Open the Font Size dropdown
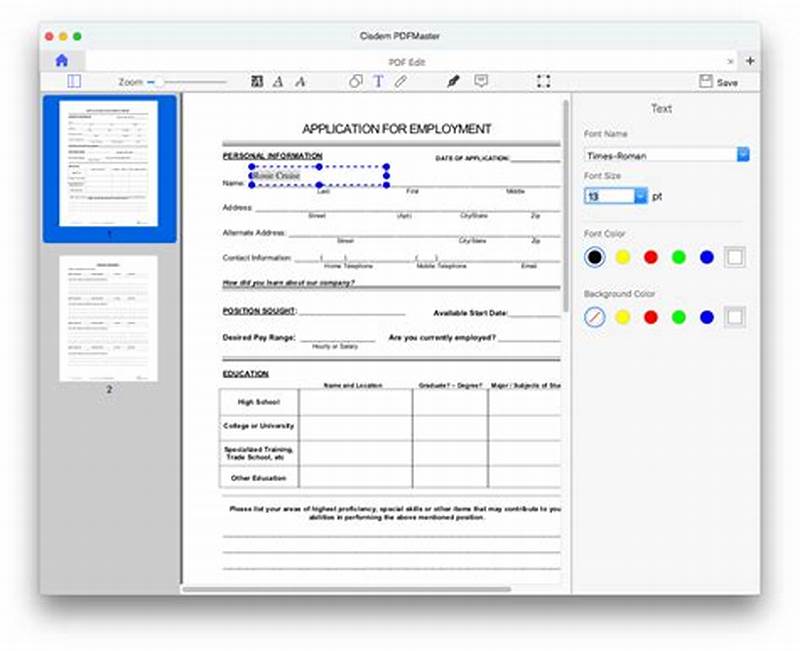Viewport: 800px width, 651px height. (x=640, y=196)
